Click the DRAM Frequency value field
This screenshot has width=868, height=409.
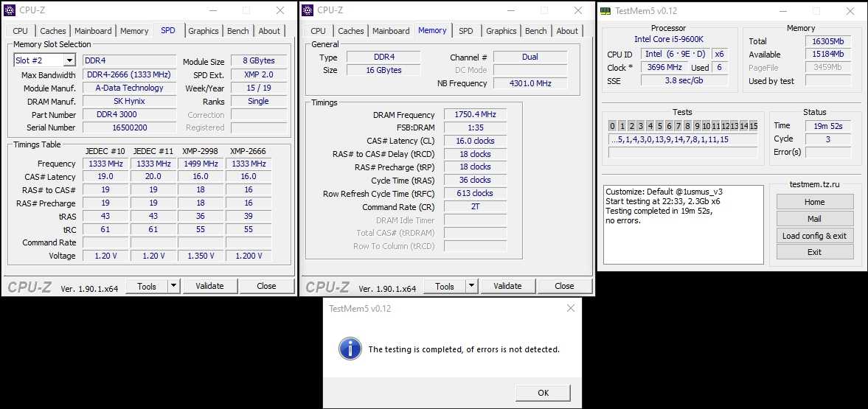(475, 114)
